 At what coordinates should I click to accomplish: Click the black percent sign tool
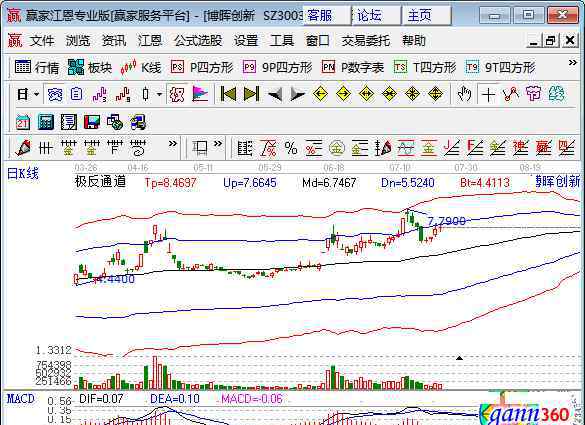tap(291, 148)
